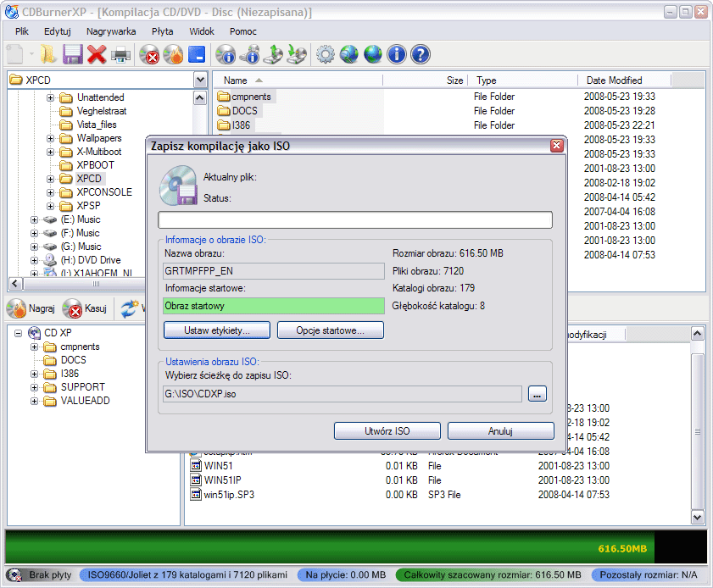Open the Edytuj menu

[58, 31]
